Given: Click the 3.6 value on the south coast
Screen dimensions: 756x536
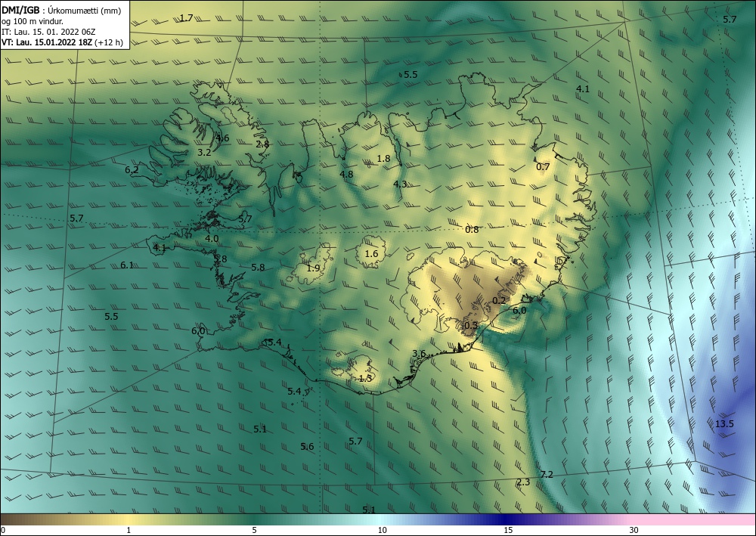Looking at the screenshot, I should tap(419, 353).
